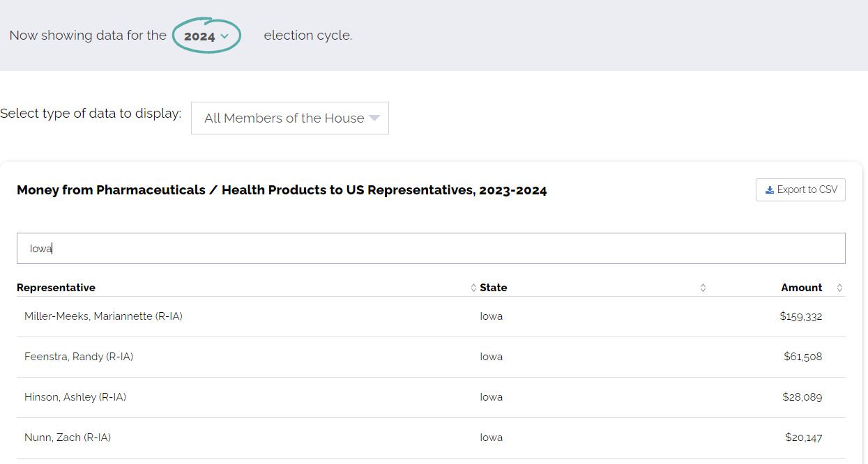
Task: Click the chevron inside the circled 2024 badge
Action: tap(224, 36)
